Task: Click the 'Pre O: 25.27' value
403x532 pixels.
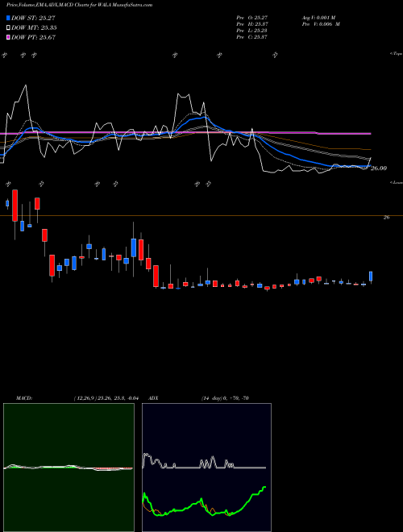Action: click(x=252, y=18)
